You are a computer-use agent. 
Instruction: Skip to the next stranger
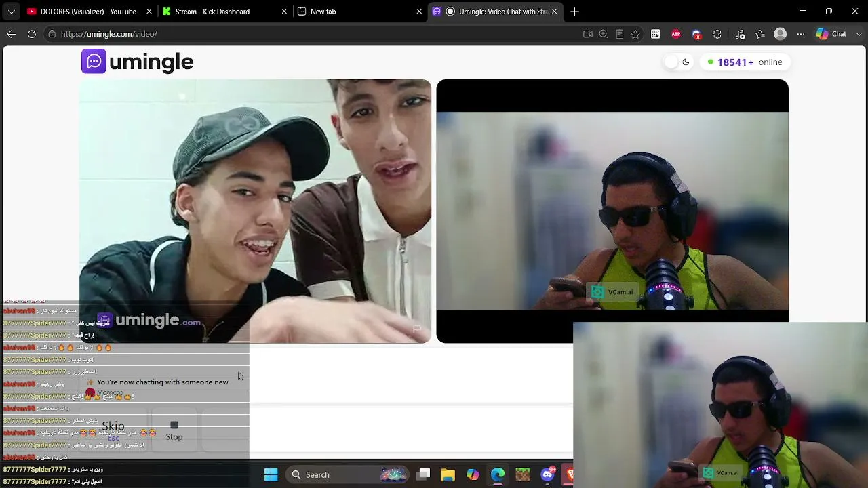113,428
